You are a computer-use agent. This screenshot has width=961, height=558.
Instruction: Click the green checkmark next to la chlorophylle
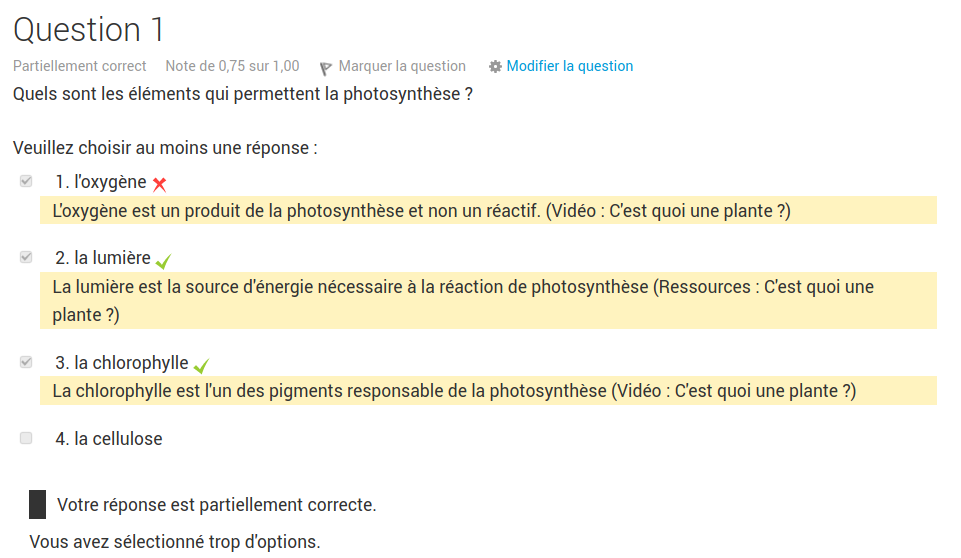(201, 365)
